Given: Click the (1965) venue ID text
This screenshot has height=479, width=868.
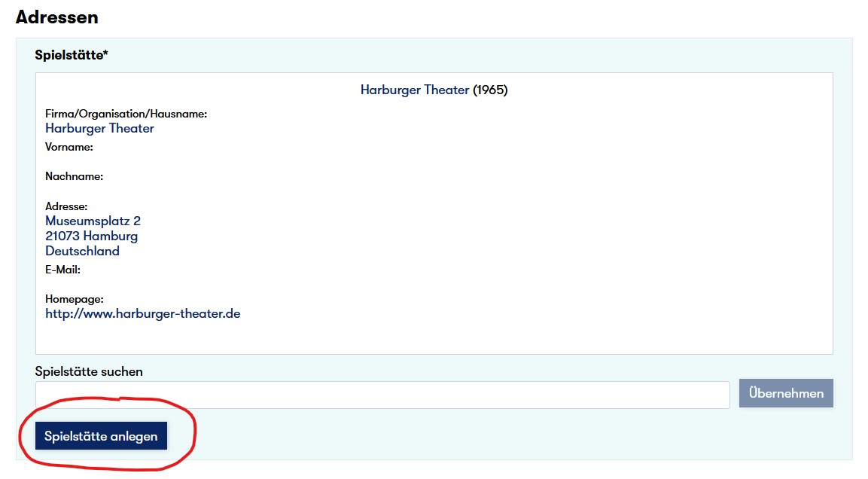Looking at the screenshot, I should point(490,90).
